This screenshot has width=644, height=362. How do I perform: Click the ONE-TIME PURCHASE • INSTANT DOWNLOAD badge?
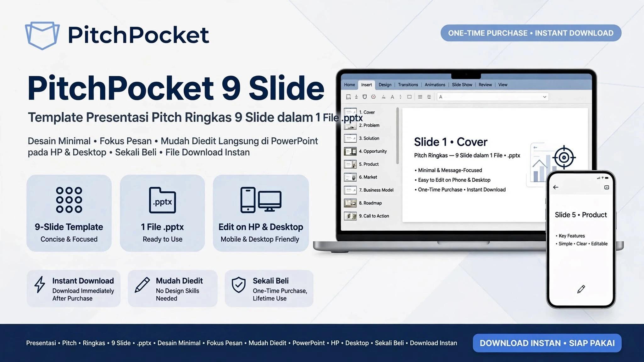[531, 33]
